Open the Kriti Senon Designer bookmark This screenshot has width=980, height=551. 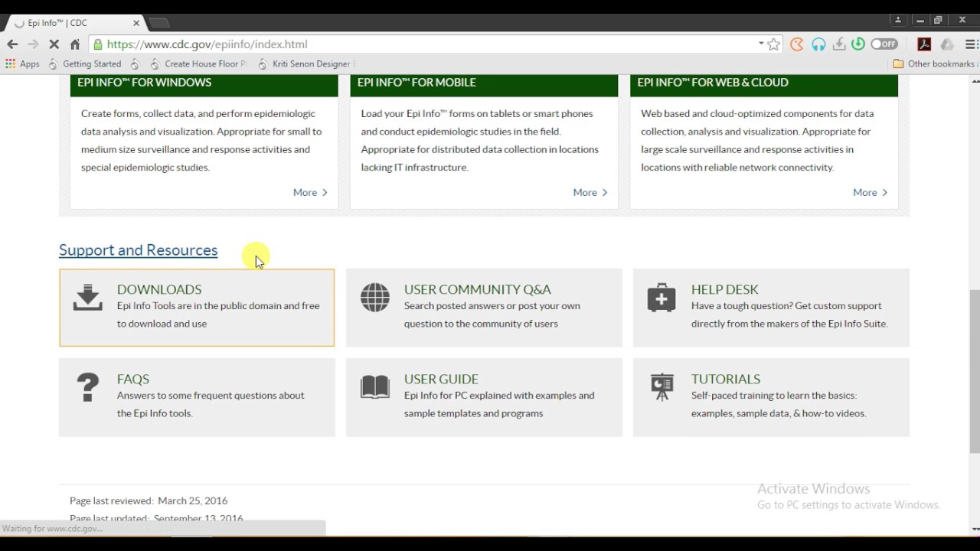[x=305, y=64]
